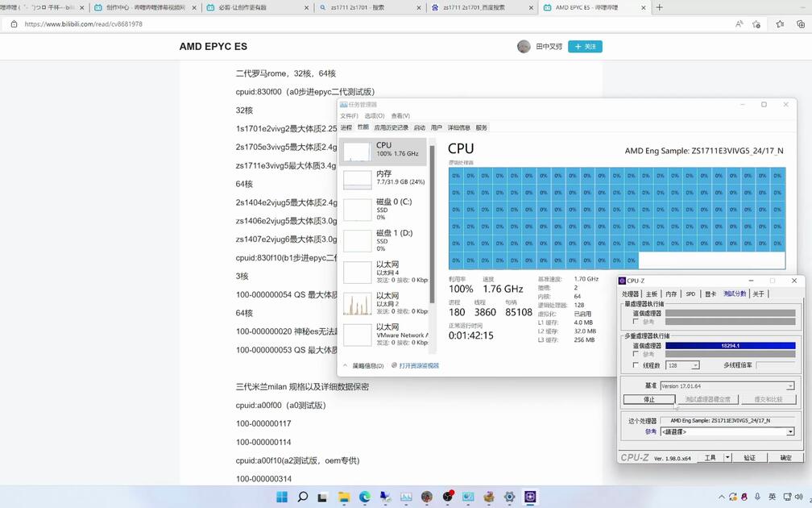Open 选项(O) menu in Task Manager
This screenshot has width=812, height=508.
point(375,115)
